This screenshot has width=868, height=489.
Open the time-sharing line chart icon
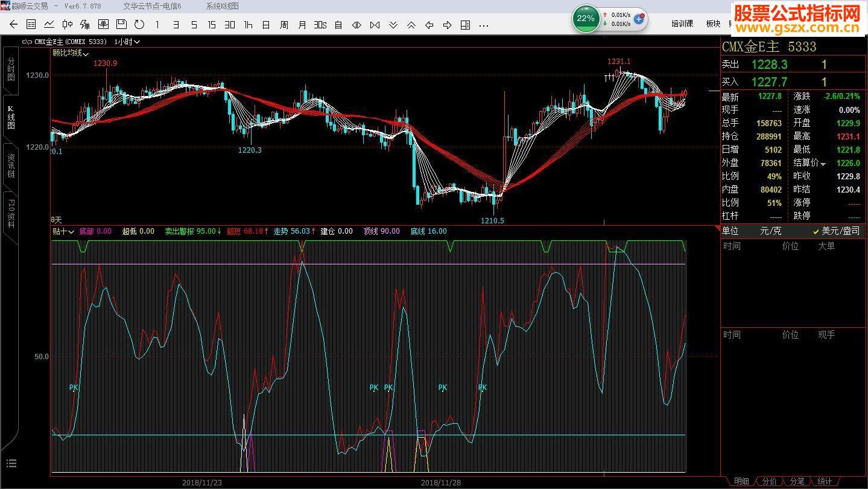click(x=49, y=25)
